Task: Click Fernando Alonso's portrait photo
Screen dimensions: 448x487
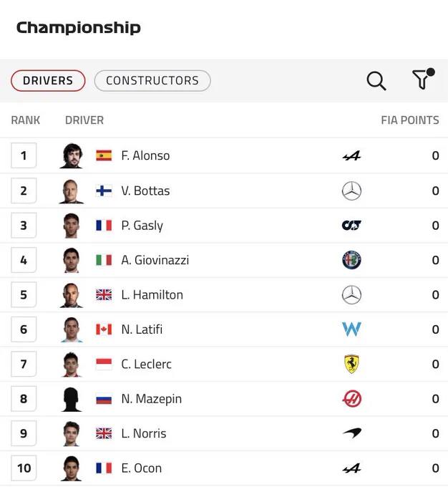Action: [72, 155]
